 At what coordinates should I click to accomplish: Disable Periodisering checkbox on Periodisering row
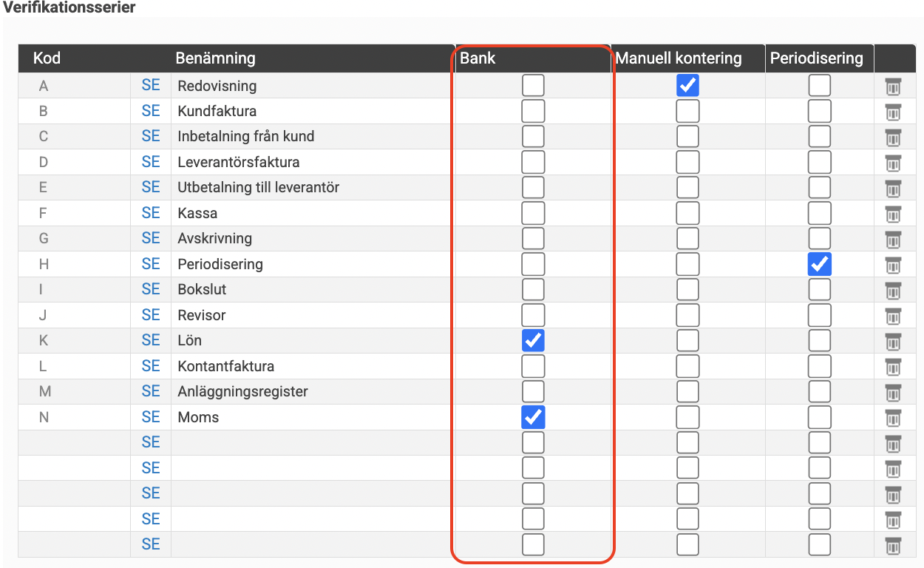819,264
